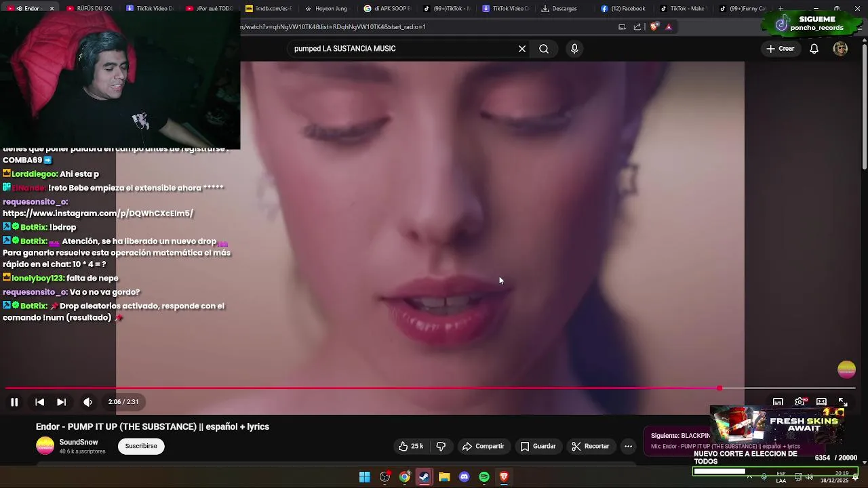
Task: Click the system tray volume icon
Action: point(809,476)
